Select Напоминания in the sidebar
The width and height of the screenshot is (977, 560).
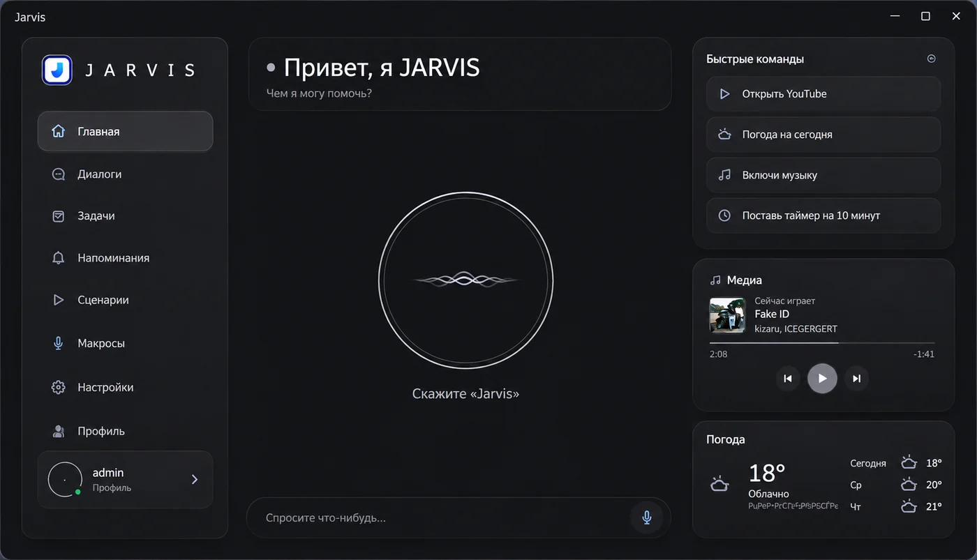[x=126, y=258]
